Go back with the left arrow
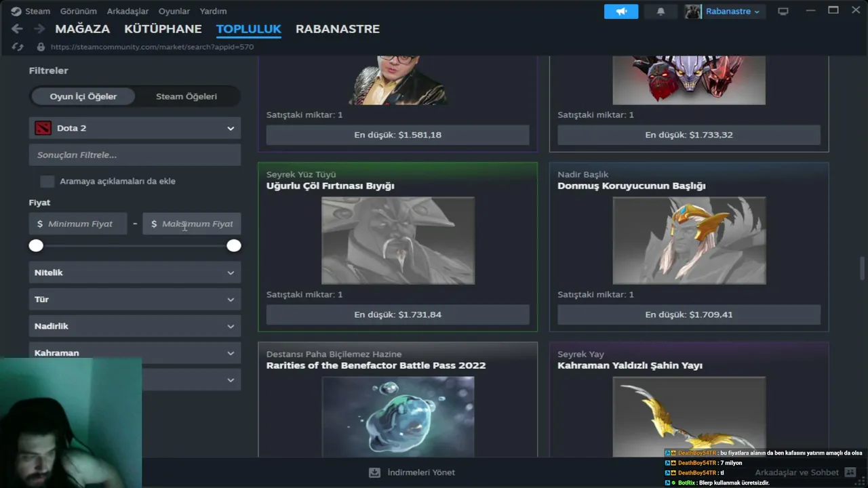Screen dimensions: 868x488 tap(17, 28)
